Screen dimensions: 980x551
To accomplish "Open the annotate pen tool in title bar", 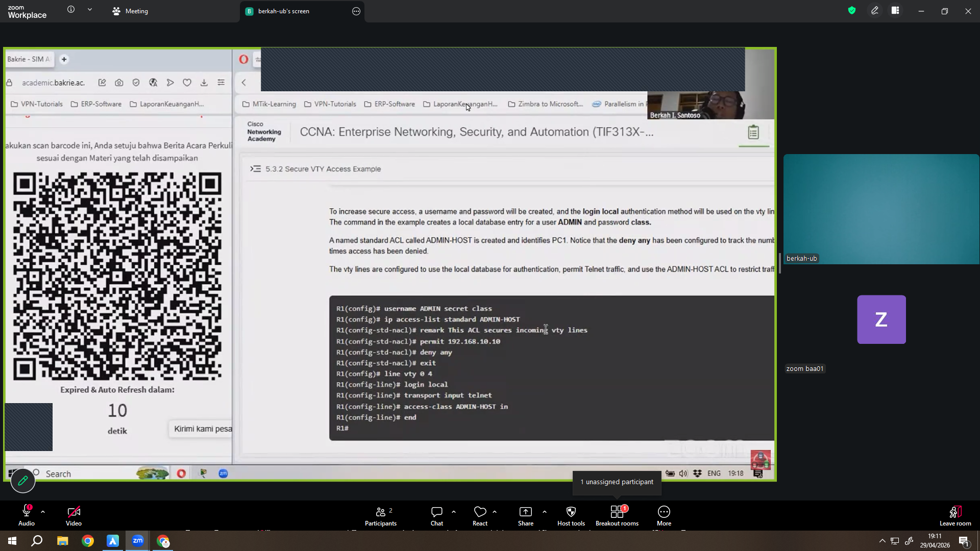I will [875, 11].
